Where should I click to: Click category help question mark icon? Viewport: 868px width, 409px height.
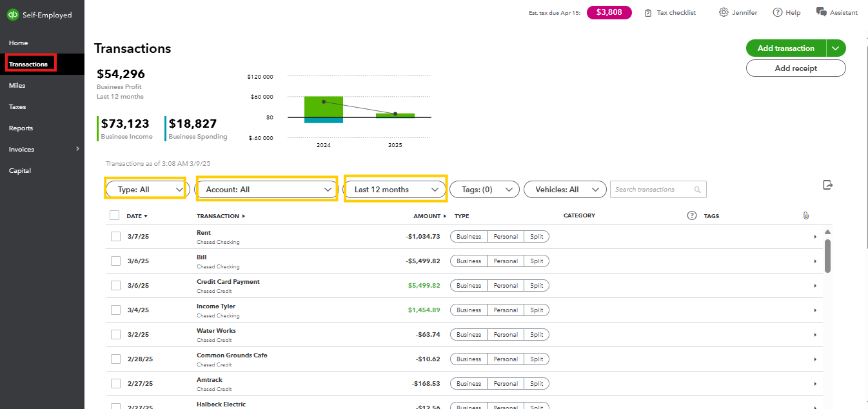point(692,215)
